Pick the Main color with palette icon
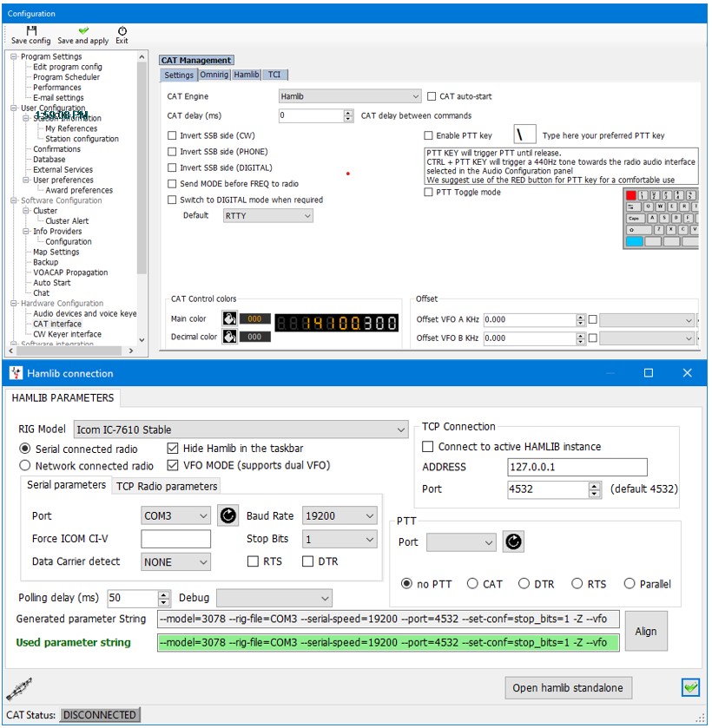The width and height of the screenshot is (712, 728). pyautogui.click(x=229, y=318)
